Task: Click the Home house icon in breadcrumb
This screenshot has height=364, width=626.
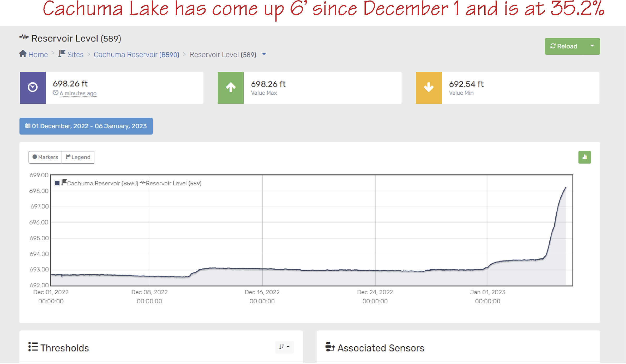Action: pyautogui.click(x=23, y=54)
